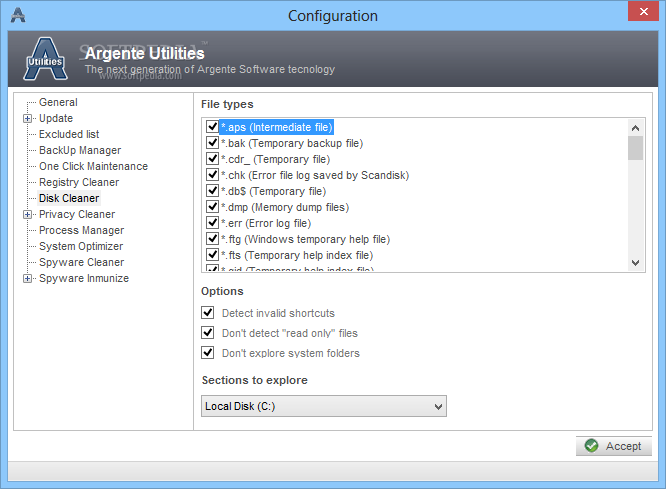
Task: Toggle the *.db$ Temporary file checkbox
Action: [x=212, y=191]
